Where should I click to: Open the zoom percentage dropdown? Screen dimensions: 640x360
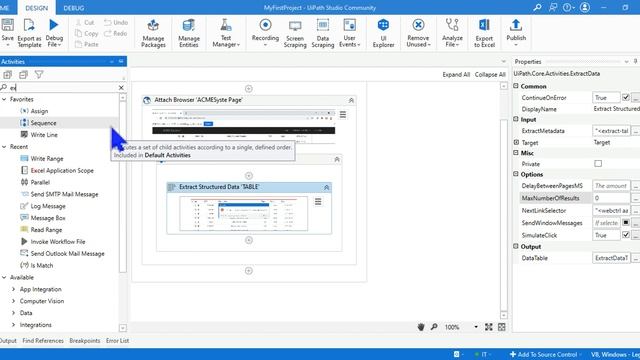pos(476,327)
